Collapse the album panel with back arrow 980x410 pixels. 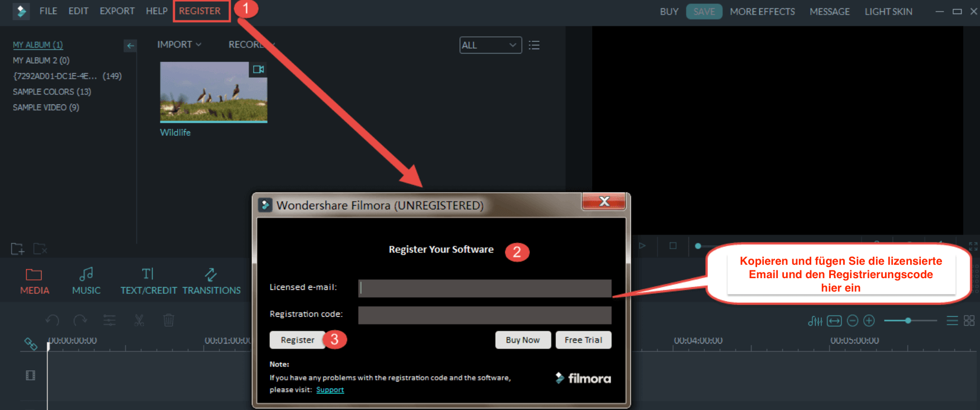click(x=130, y=46)
